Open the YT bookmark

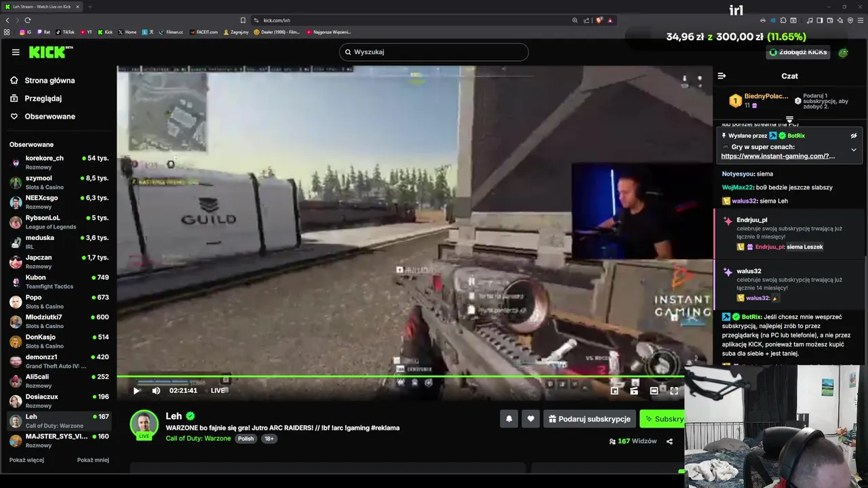click(x=86, y=32)
